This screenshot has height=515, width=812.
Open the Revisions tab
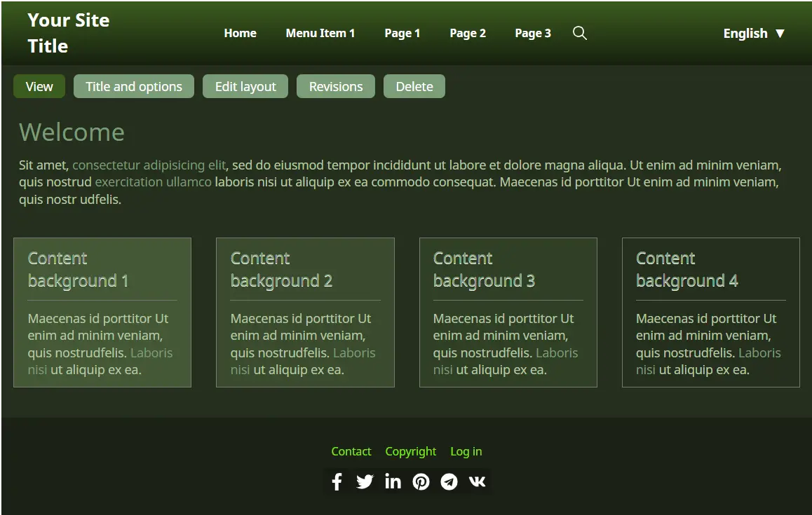(x=336, y=86)
